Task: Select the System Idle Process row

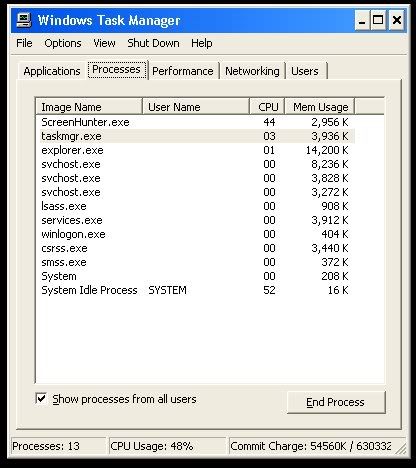Action: tap(197, 290)
